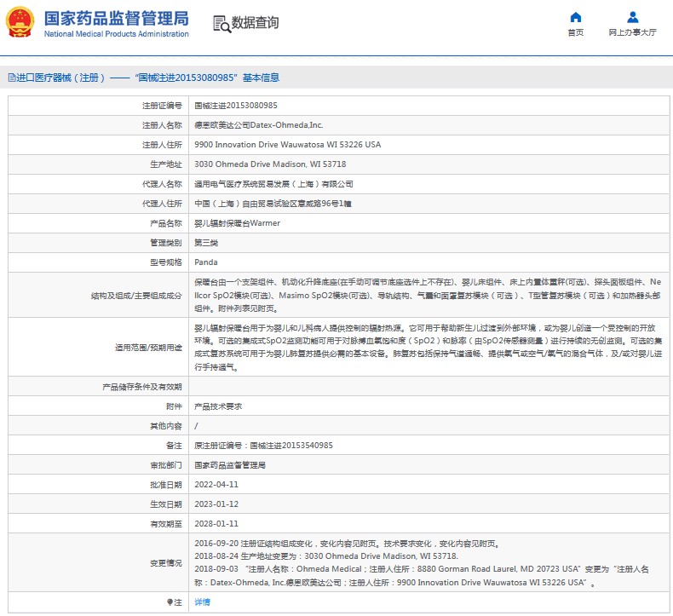Screen dimensions: 673x616
Task: Click National Medical Products Administration text
Action: [x=117, y=34]
